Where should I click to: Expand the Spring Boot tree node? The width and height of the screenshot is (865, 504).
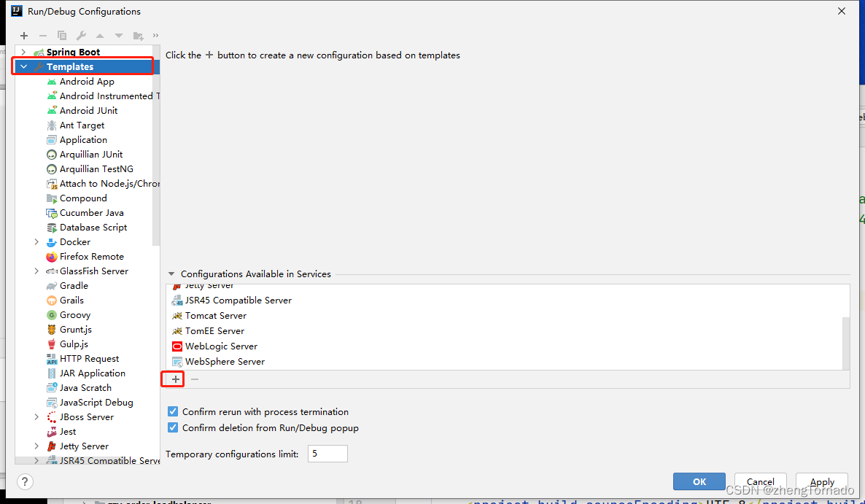[x=24, y=53]
